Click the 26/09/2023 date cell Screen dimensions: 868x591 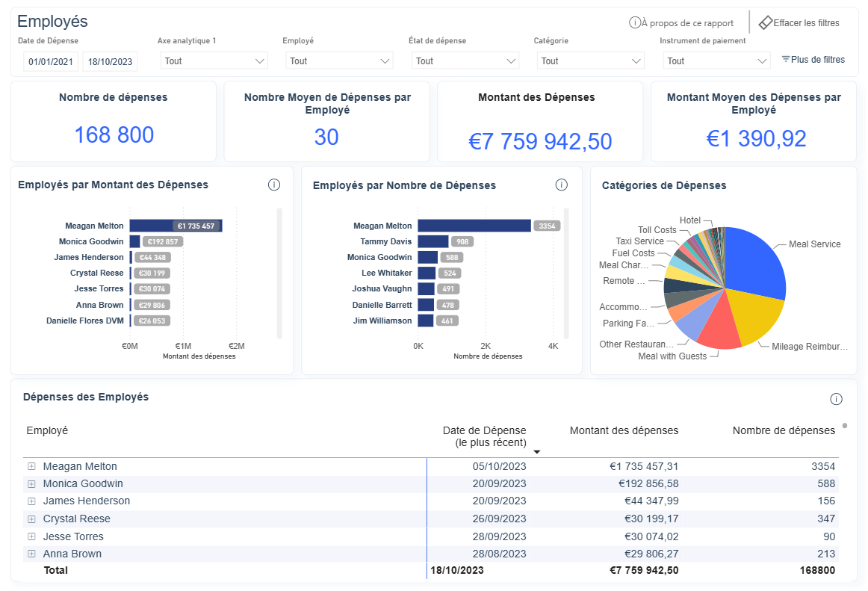(499, 519)
